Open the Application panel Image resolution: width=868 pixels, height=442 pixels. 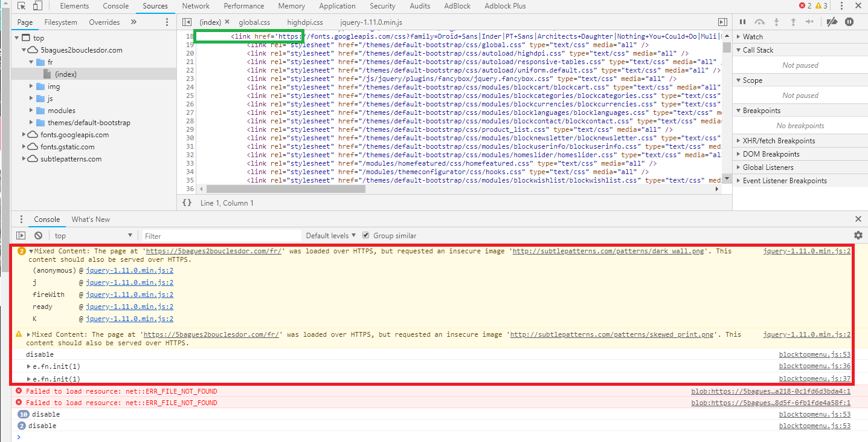pyautogui.click(x=337, y=6)
